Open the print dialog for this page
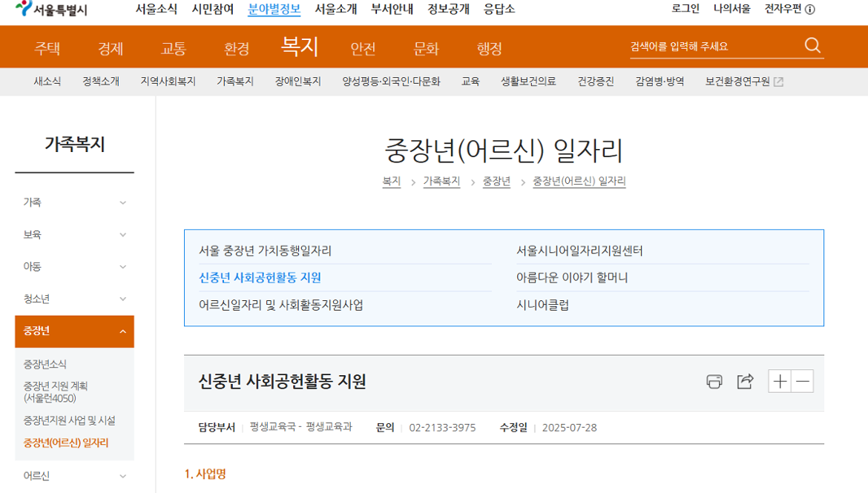 714,380
